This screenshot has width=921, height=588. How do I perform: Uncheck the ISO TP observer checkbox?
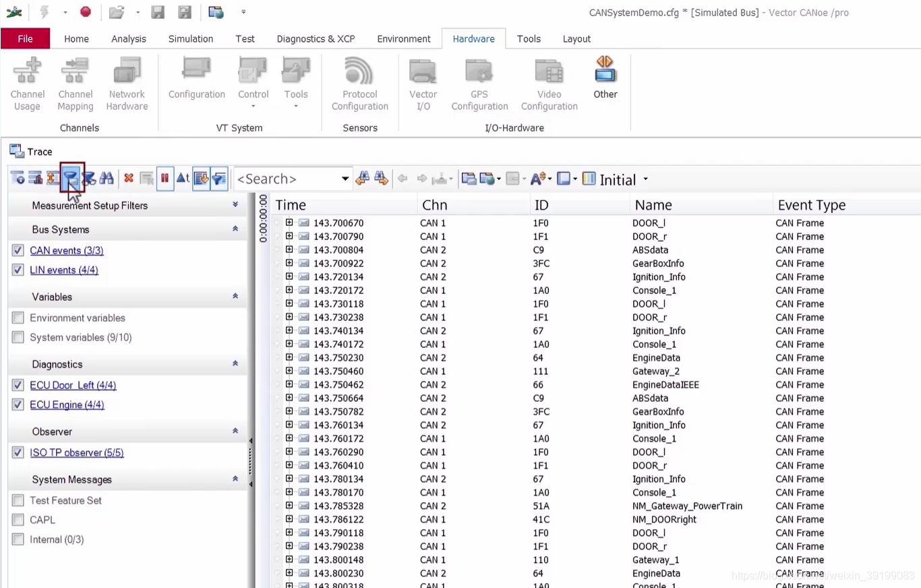(x=18, y=452)
